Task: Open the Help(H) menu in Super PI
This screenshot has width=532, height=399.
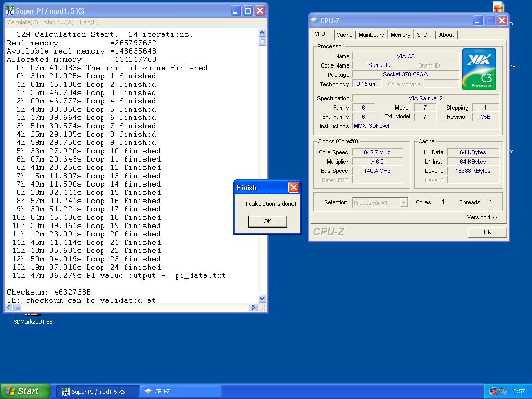Action: pyautogui.click(x=89, y=22)
